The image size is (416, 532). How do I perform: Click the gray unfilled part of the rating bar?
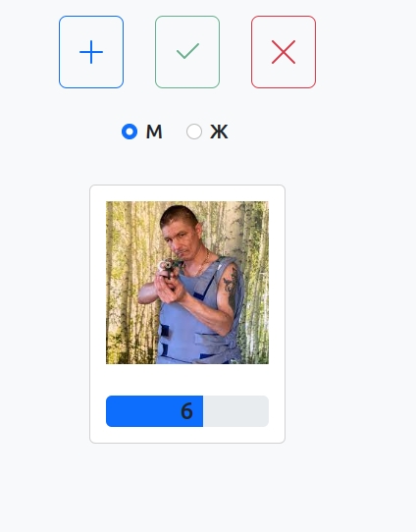(236, 411)
